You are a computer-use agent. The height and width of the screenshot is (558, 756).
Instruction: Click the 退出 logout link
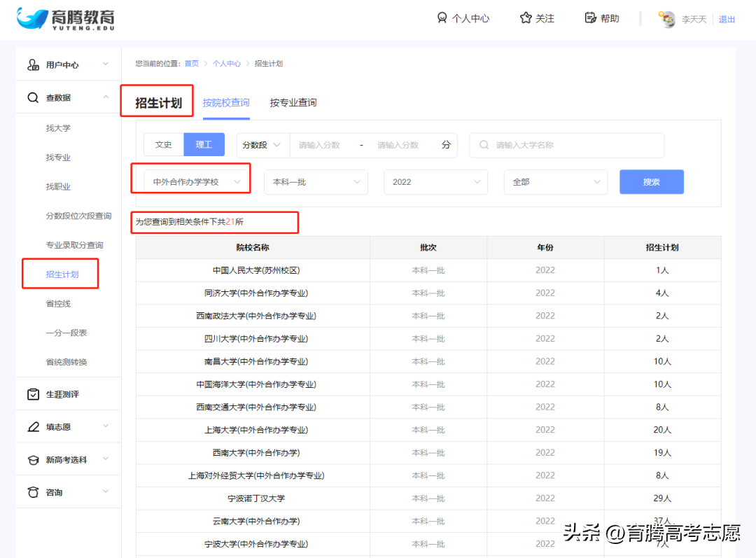click(x=727, y=19)
